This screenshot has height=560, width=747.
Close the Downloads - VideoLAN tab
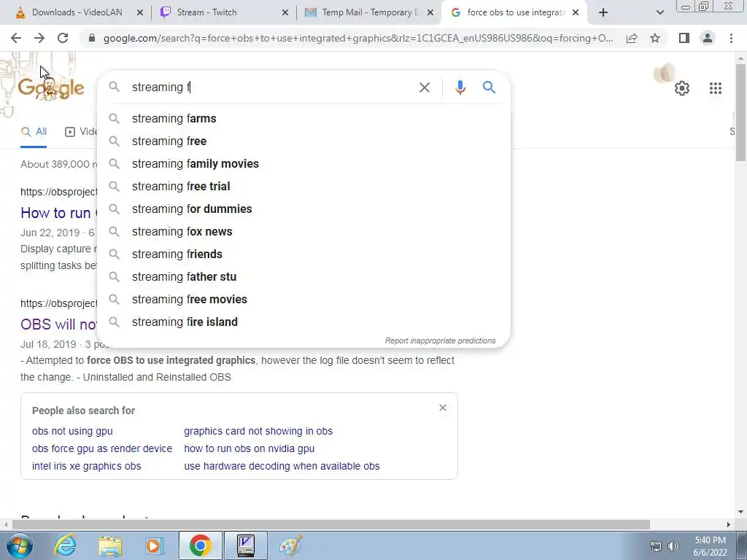[x=139, y=13]
